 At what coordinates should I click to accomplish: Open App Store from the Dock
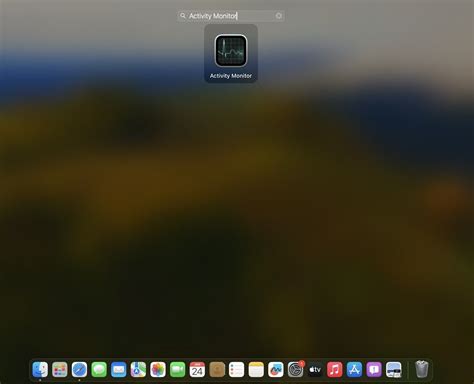click(x=354, y=369)
